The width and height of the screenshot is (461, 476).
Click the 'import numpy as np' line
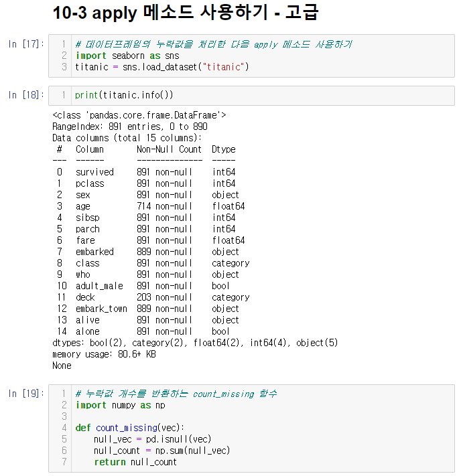click(121, 405)
